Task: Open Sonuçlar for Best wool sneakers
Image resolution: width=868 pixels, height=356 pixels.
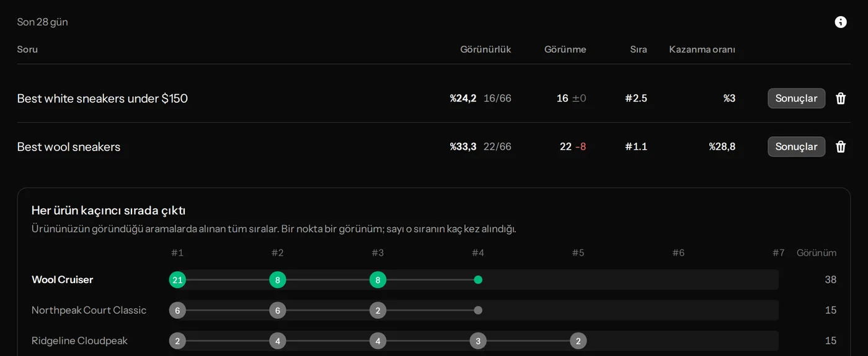Action: [796, 147]
